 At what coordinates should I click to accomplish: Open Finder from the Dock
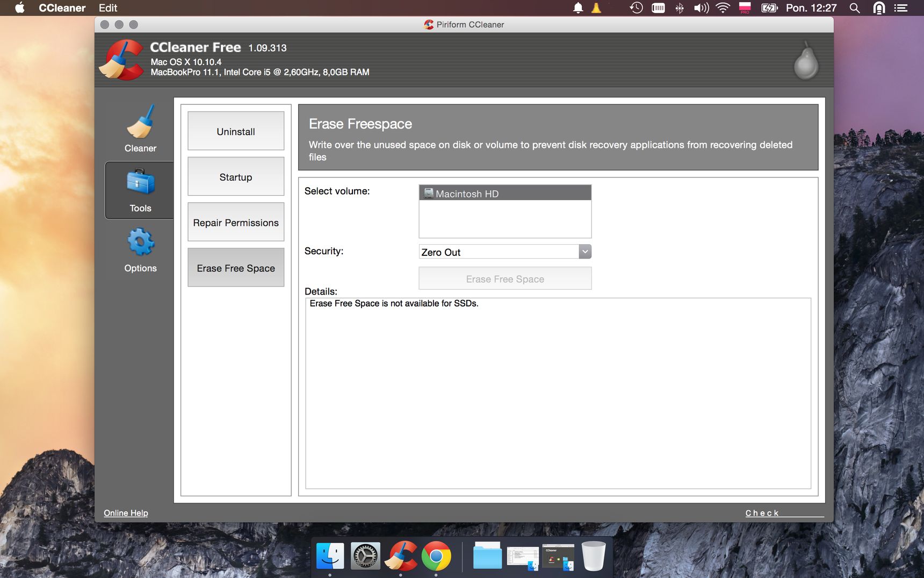pyautogui.click(x=330, y=556)
